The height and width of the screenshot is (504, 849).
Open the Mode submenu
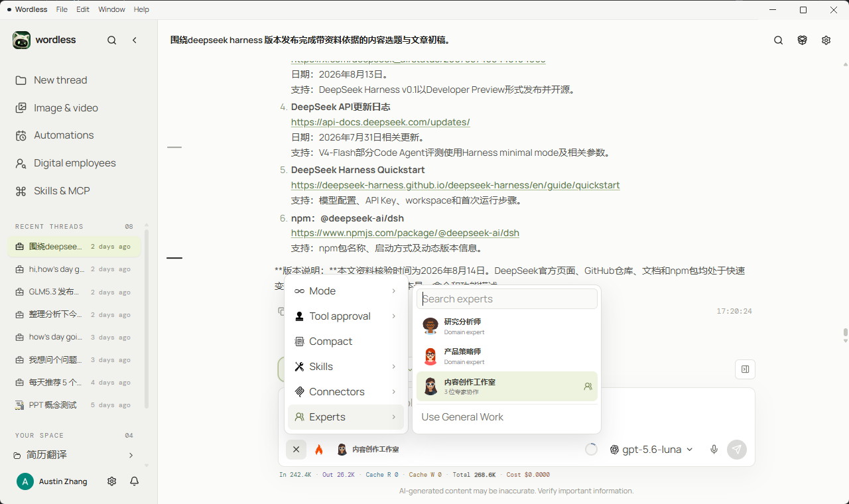(346, 291)
